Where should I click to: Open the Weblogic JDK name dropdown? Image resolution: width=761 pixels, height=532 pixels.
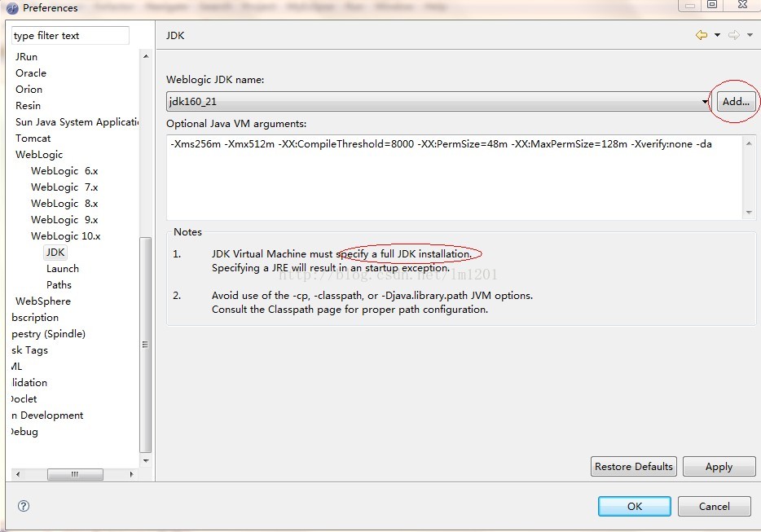(x=438, y=102)
